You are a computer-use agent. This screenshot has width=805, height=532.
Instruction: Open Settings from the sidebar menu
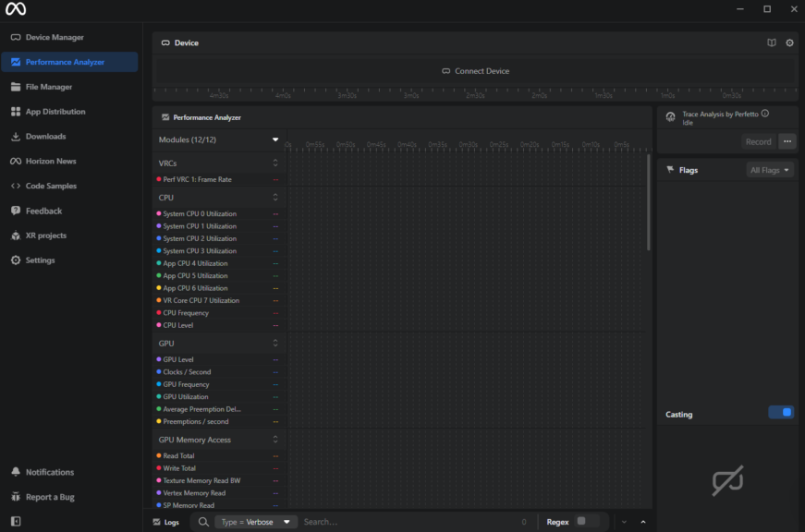(x=40, y=260)
